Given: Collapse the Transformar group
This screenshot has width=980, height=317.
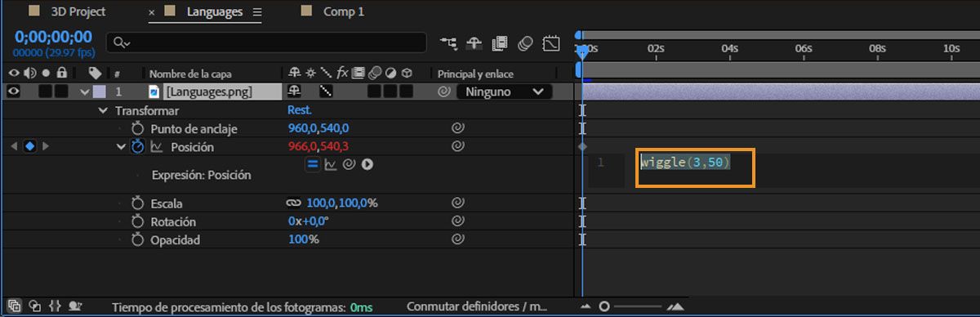Looking at the screenshot, I should coord(103,110).
